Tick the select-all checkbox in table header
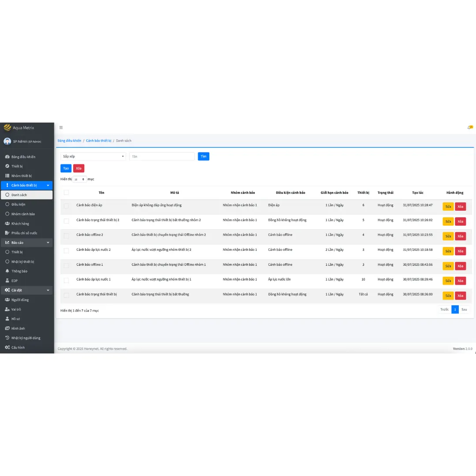 [x=67, y=193]
